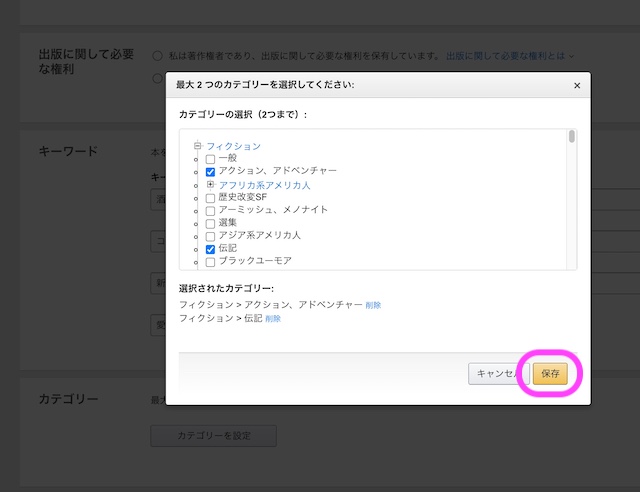Open the アフリカ系アメリカ人 category link
Image resolution: width=640 pixels, height=492 pixels.
pyautogui.click(x=265, y=185)
